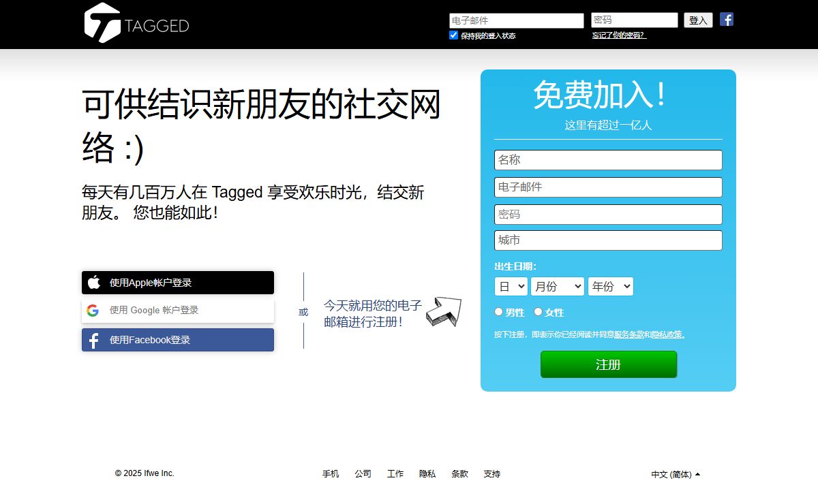This screenshot has width=818, height=504.
Task: Toggle the 保持我的登入状态 checkbox
Action: [454, 35]
